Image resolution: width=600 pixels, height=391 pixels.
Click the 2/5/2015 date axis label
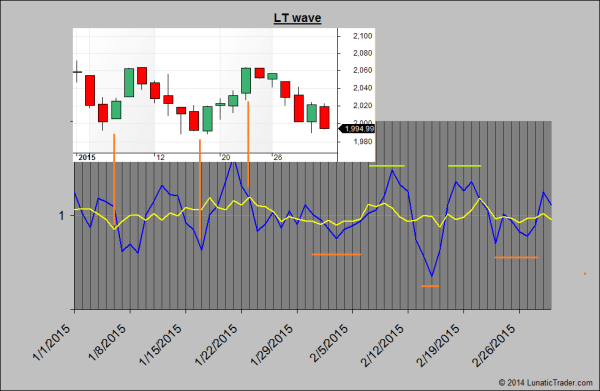coord(330,342)
